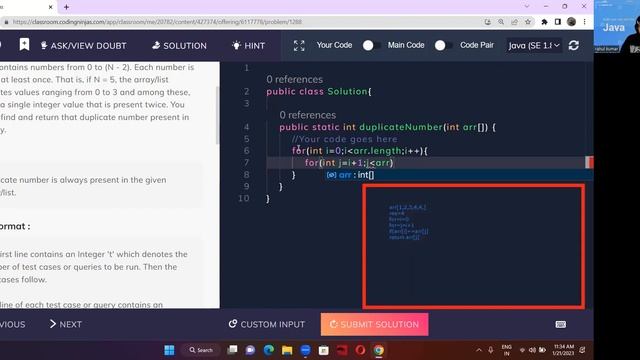Click the '0 references' lens above duplicateNumber
This screenshot has width=640, height=360.
click(308, 115)
